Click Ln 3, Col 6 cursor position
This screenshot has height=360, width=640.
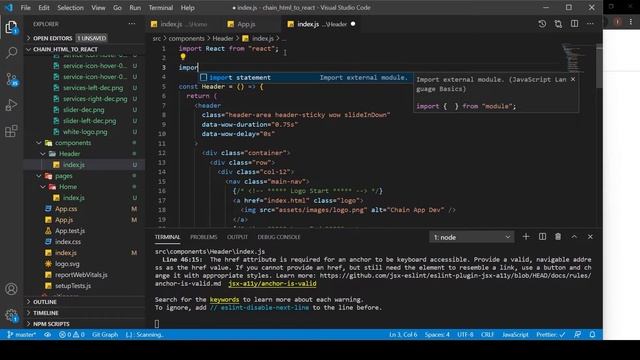pos(403,335)
